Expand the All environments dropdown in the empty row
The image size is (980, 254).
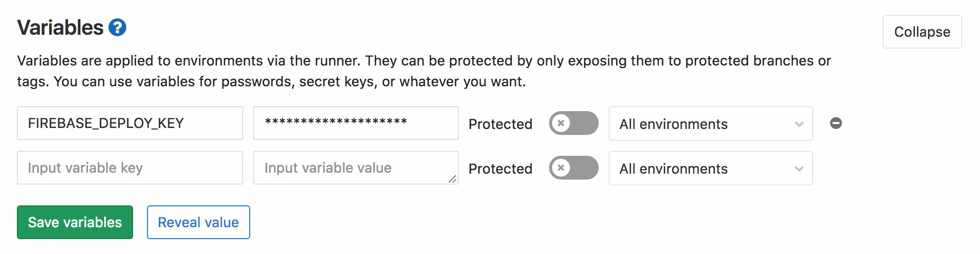pyautogui.click(x=710, y=168)
